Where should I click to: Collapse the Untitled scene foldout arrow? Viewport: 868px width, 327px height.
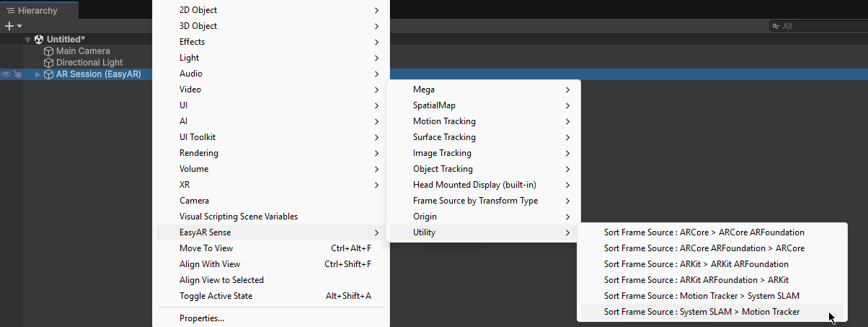coord(28,40)
